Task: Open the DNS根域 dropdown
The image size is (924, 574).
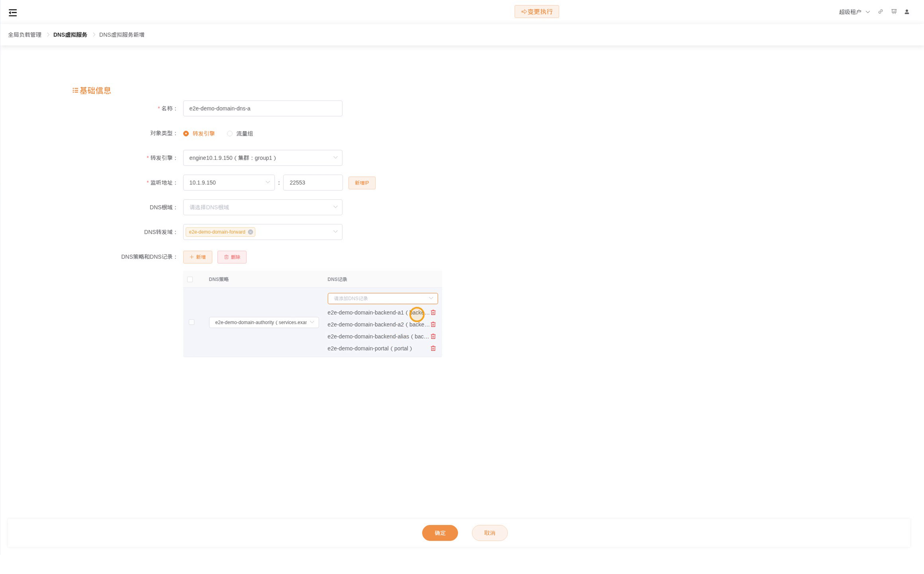Action: [x=263, y=207]
